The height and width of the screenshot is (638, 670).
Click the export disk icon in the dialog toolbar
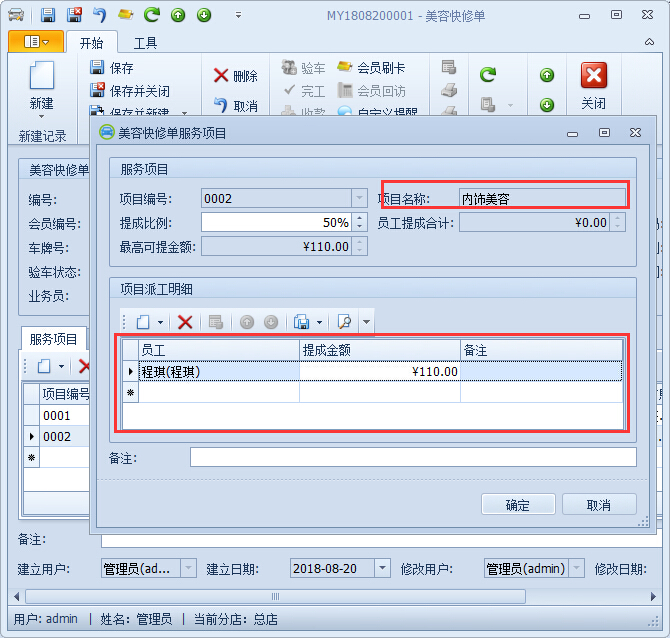click(x=301, y=322)
